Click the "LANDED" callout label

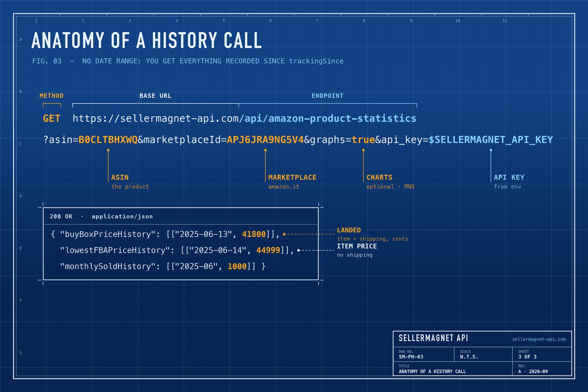tap(349, 230)
